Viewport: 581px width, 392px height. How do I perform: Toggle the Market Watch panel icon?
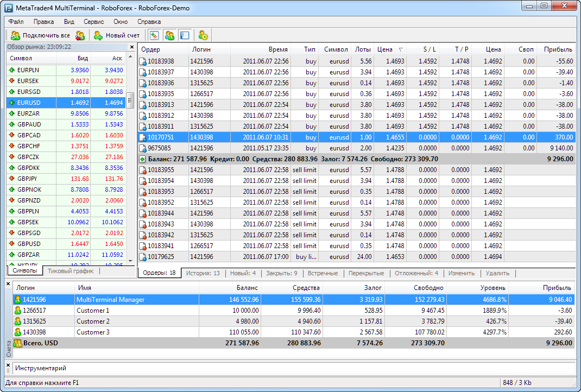click(x=154, y=36)
